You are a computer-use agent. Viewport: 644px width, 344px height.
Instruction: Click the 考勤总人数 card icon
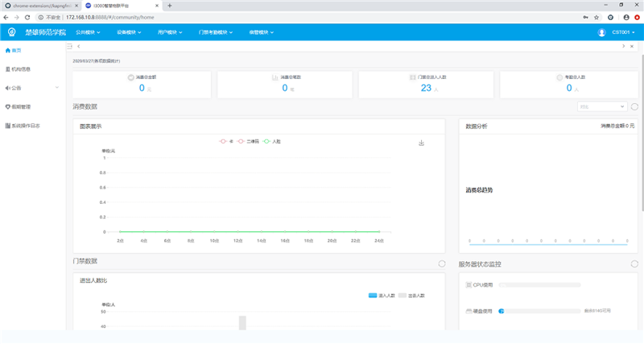(x=559, y=77)
